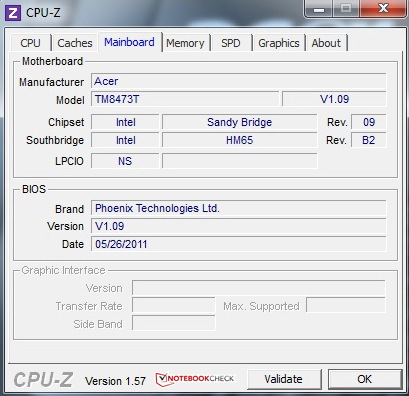Click the Graphic Interface Version field
This screenshot has width=409, height=396.
259,288
